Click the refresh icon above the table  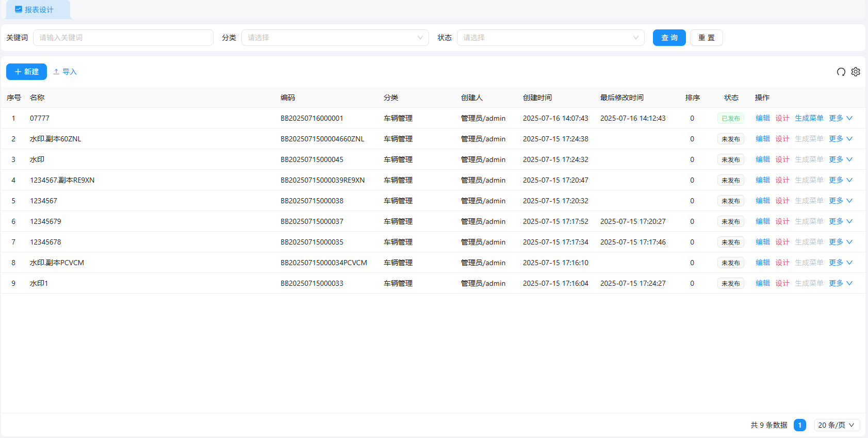[841, 72]
